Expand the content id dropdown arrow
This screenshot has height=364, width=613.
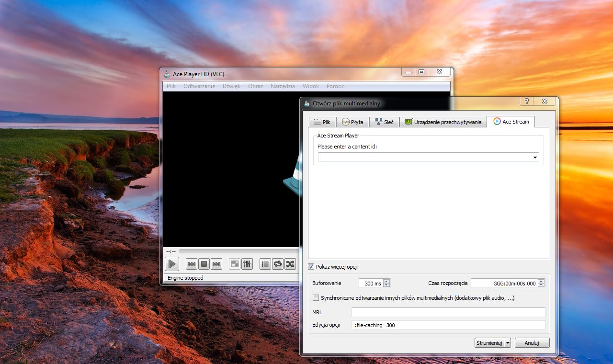(x=535, y=157)
